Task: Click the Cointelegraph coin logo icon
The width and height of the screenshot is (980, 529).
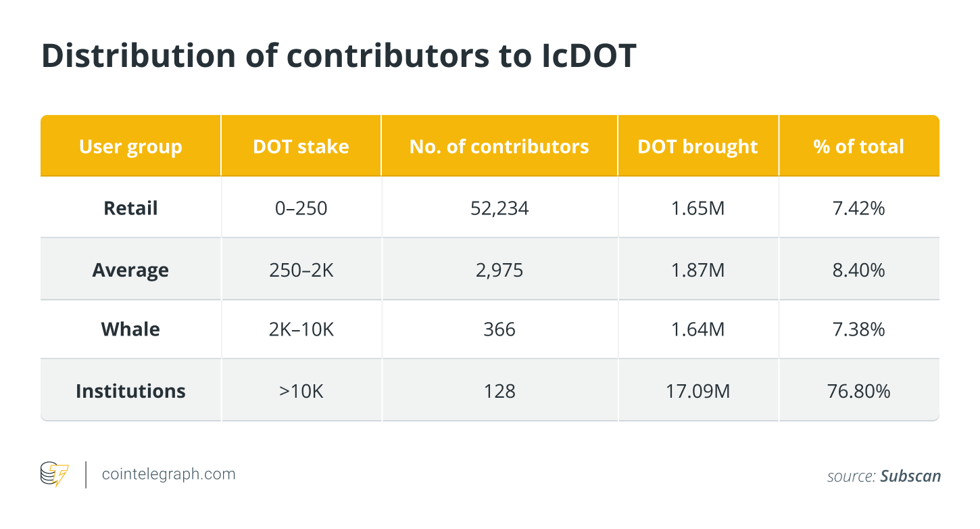Action: click(55, 475)
